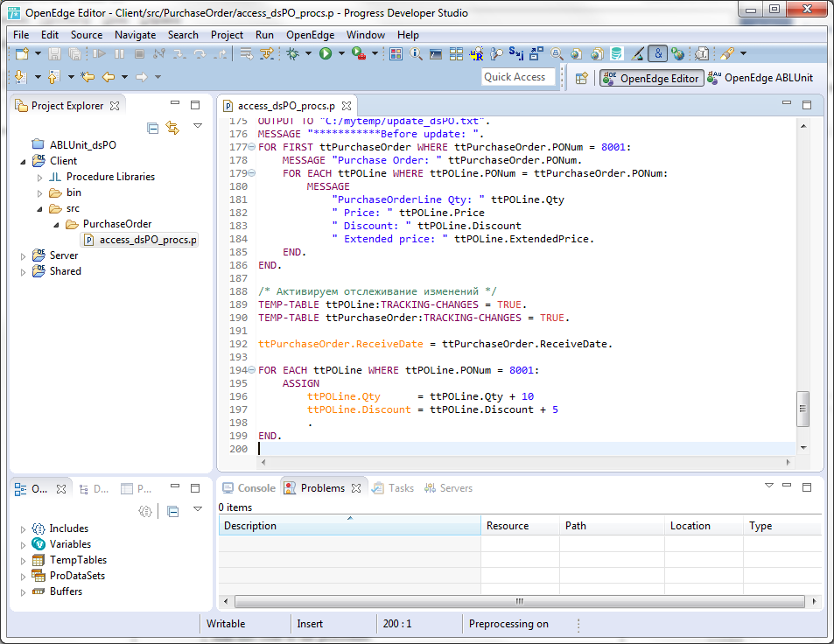Click the console window toolbar icon
The image size is (834, 644).
pos(436,53)
